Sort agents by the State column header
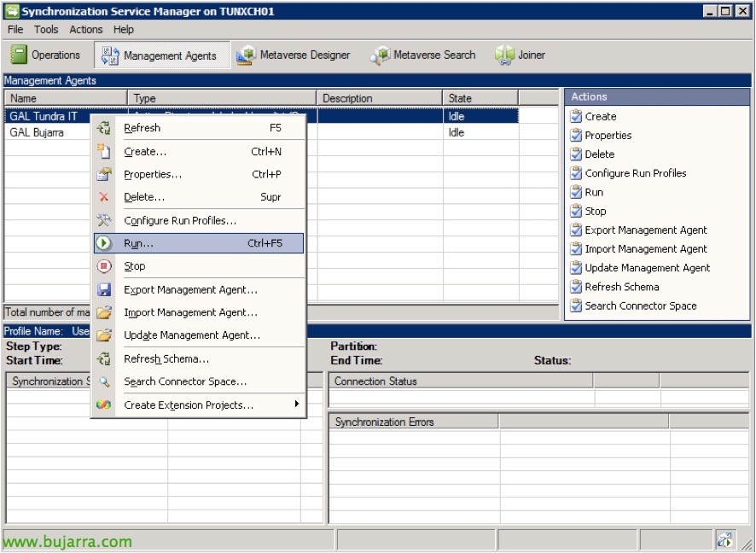 [x=480, y=98]
